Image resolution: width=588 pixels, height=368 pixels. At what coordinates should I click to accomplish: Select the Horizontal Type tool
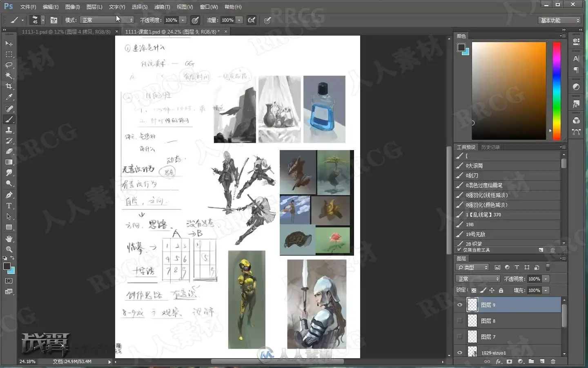9,206
